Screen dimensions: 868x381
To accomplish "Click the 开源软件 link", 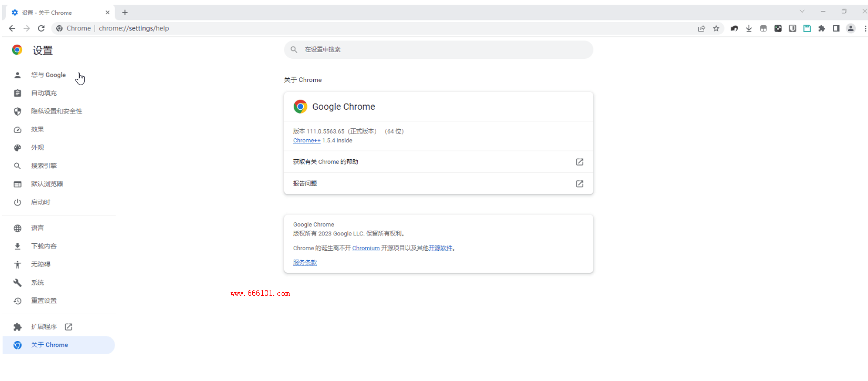I will 440,249.
